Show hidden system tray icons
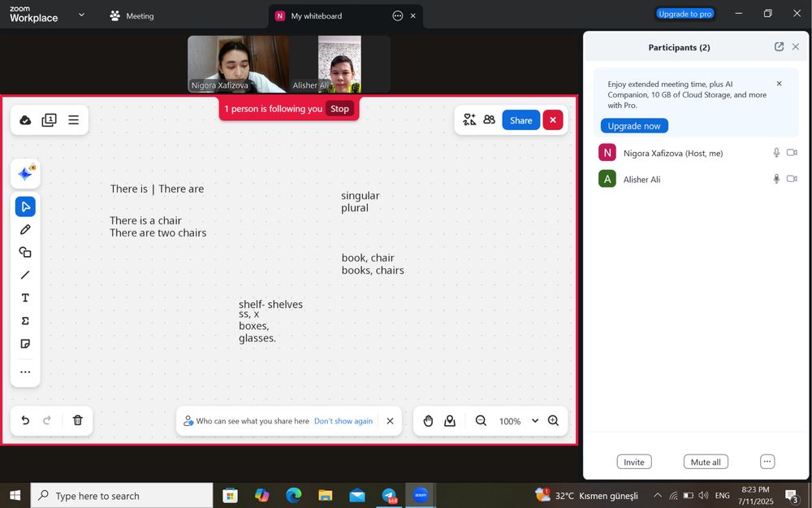The width and height of the screenshot is (812, 508). [657, 496]
